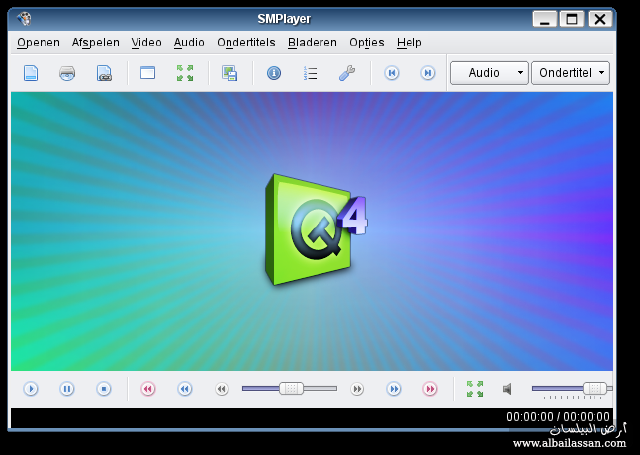Close the SMPlayer window
Viewport: 640px width, 455px height.
[600, 19]
